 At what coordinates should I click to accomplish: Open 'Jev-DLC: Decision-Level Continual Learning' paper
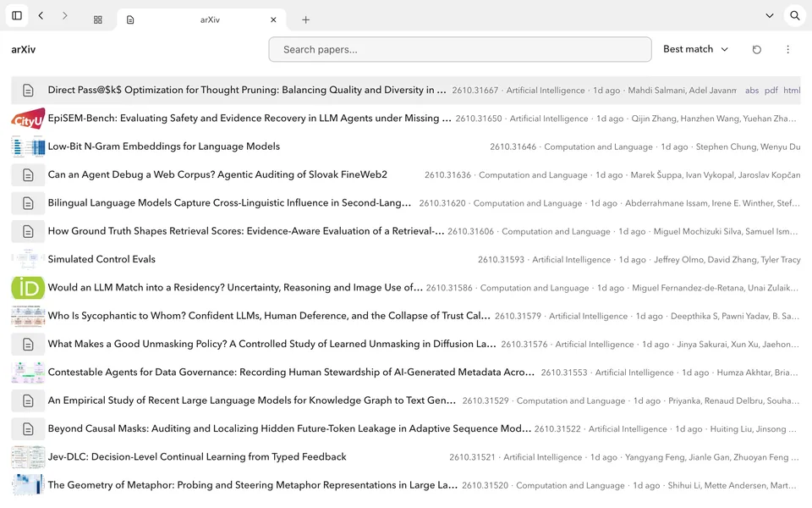197,457
